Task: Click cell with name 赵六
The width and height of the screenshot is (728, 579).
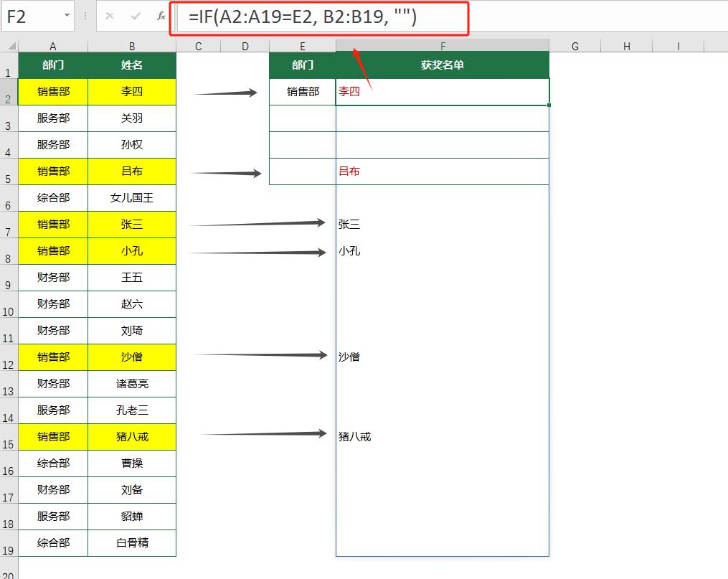Action: pyautogui.click(x=132, y=304)
